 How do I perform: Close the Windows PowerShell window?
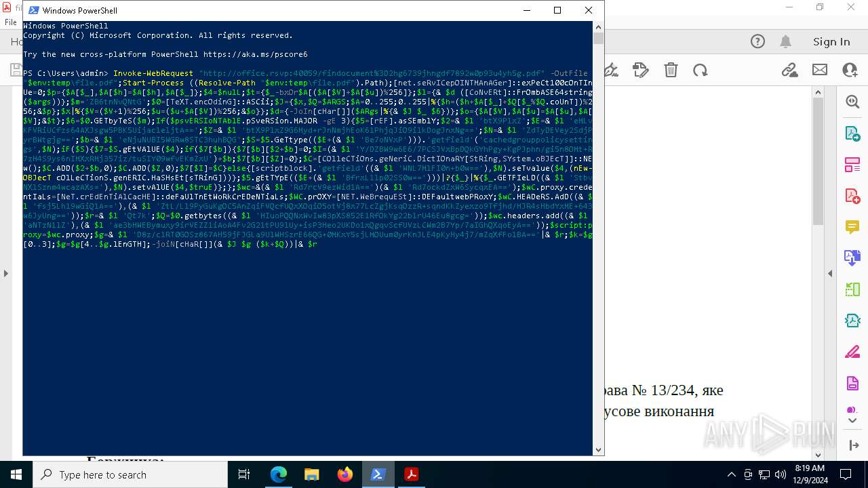tap(589, 10)
